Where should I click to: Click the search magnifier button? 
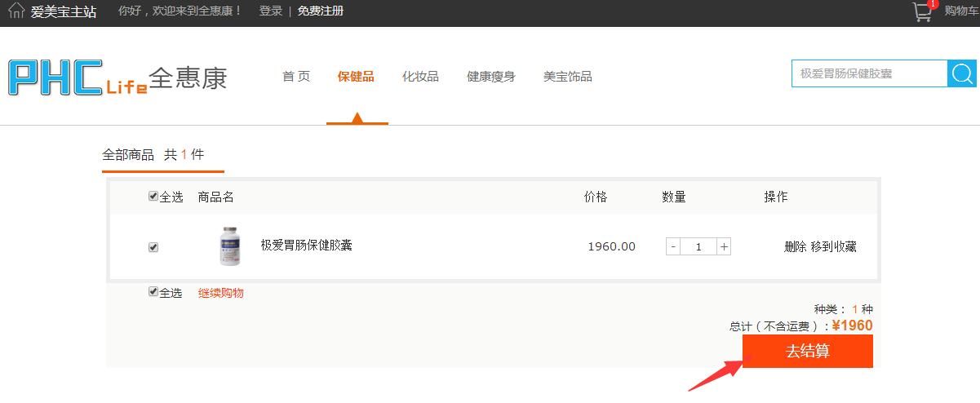[963, 73]
